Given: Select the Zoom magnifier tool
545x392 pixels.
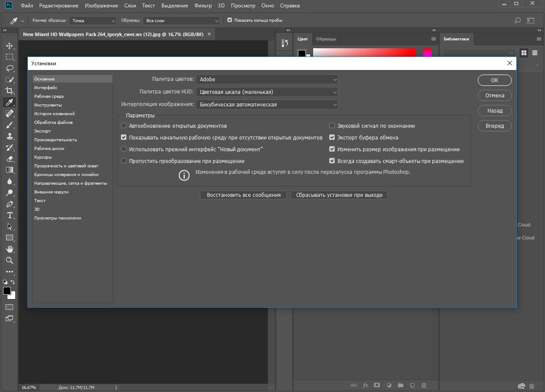Looking at the screenshot, I should point(9,260).
